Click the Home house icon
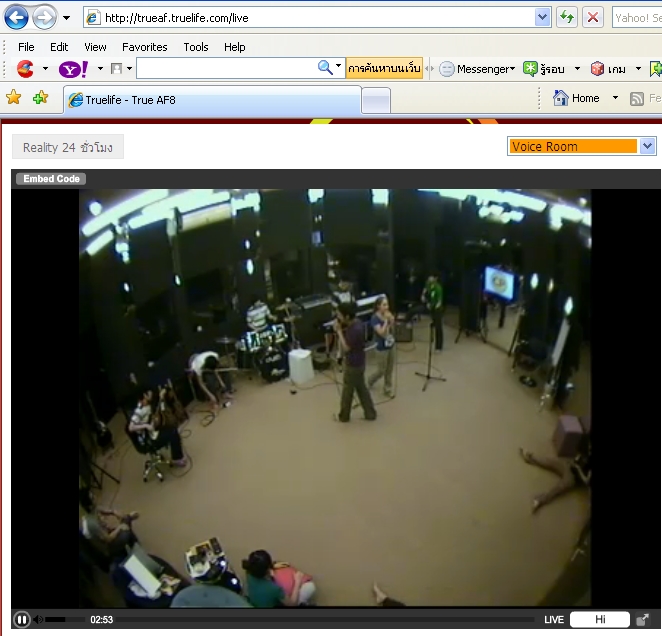The image size is (662, 636). [561, 98]
